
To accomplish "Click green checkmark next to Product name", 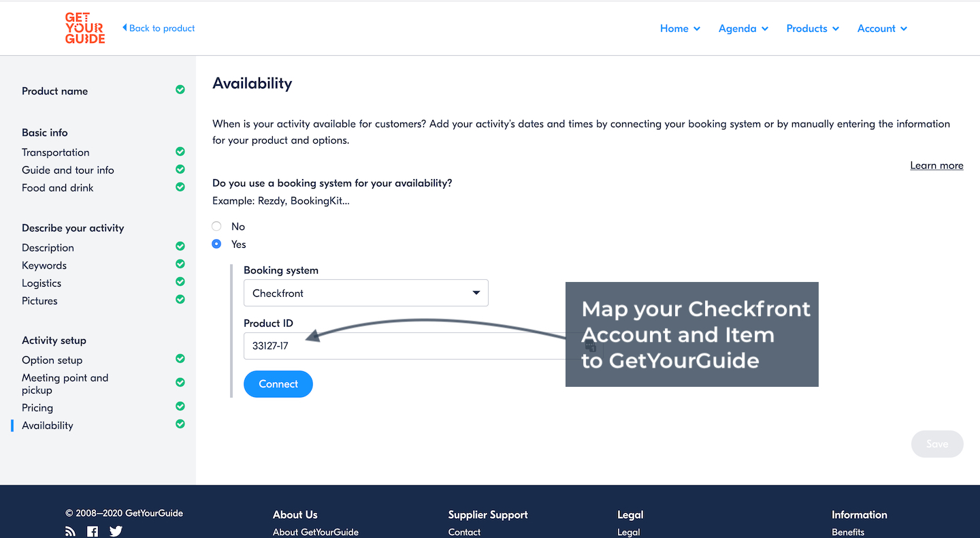I will click(x=180, y=89).
